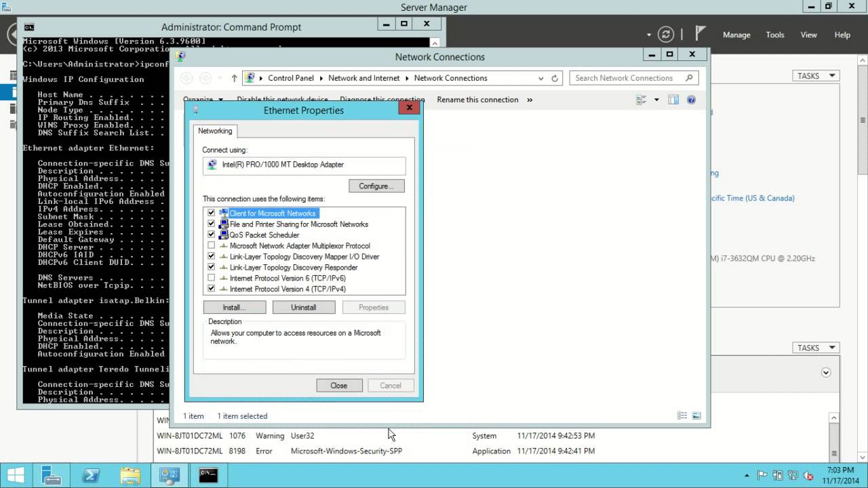Go up one level in Network Connections

234,78
